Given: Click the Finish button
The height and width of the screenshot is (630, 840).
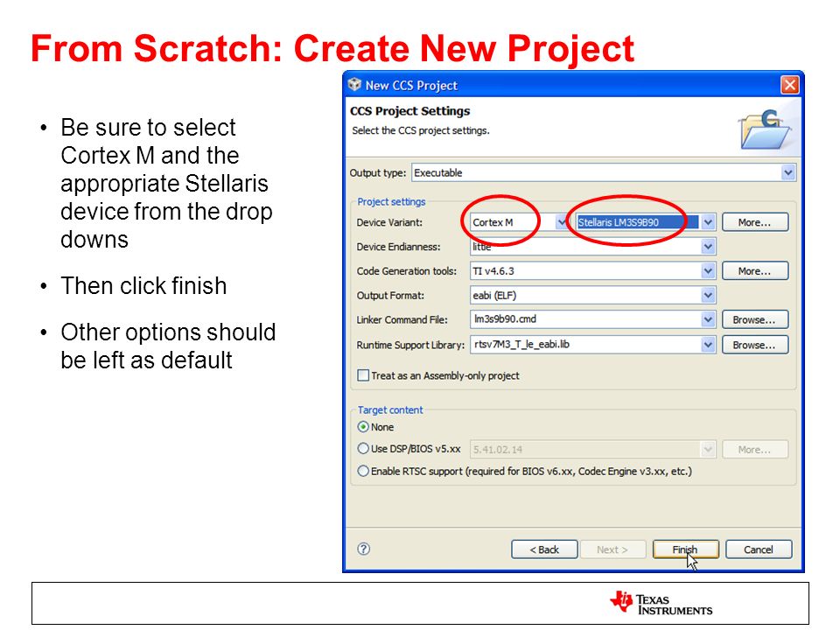Looking at the screenshot, I should click(x=685, y=549).
